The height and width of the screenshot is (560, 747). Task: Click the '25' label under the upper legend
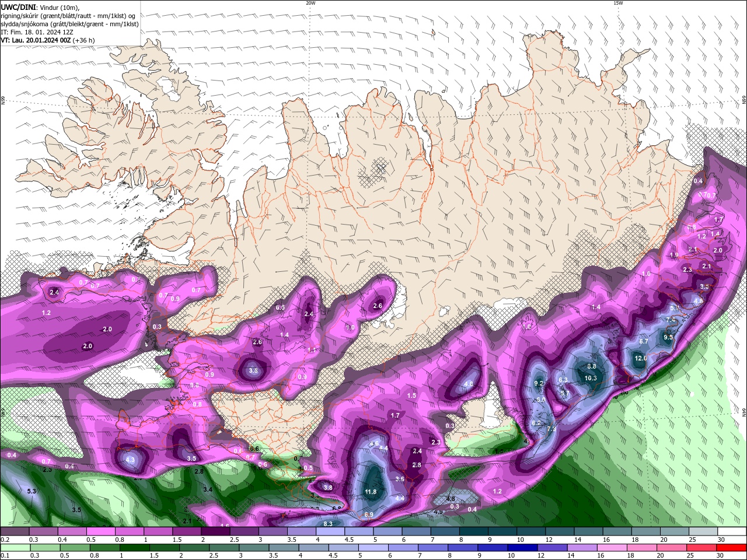point(692,539)
